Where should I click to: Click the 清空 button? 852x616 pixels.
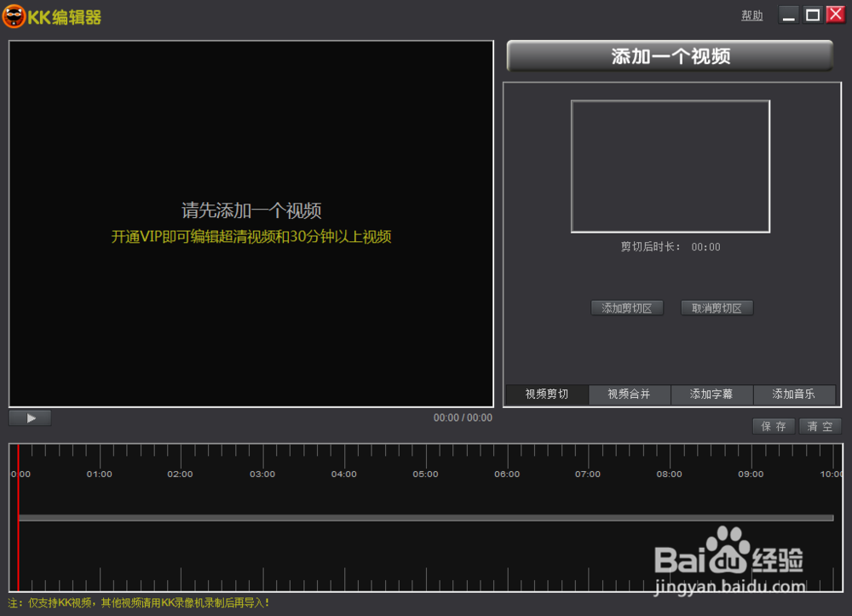tap(820, 426)
